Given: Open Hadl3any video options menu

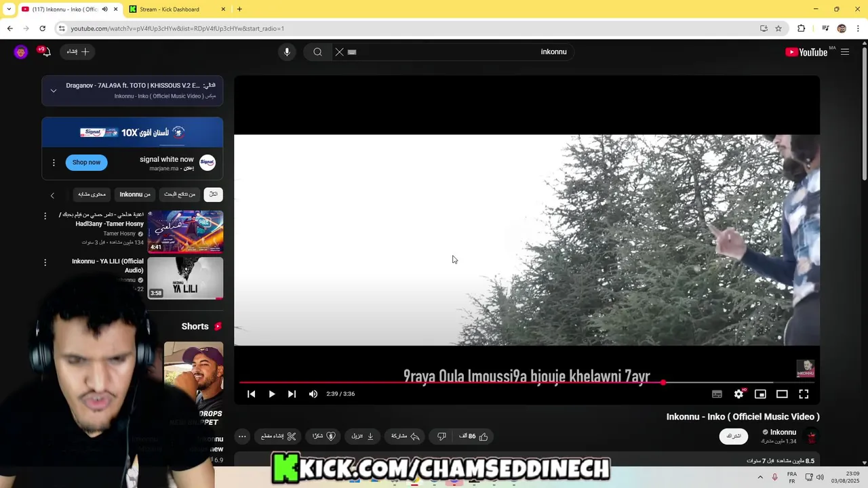Looking at the screenshot, I should 45,216.
